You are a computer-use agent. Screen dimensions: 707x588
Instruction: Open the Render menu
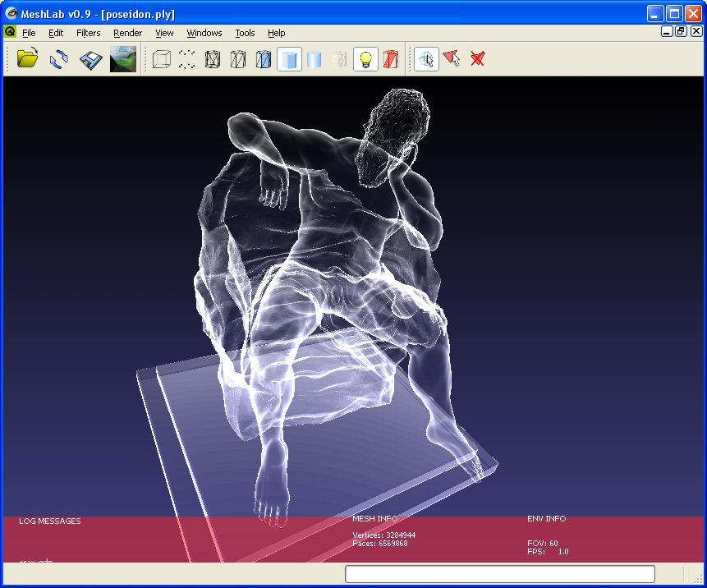pyautogui.click(x=127, y=33)
